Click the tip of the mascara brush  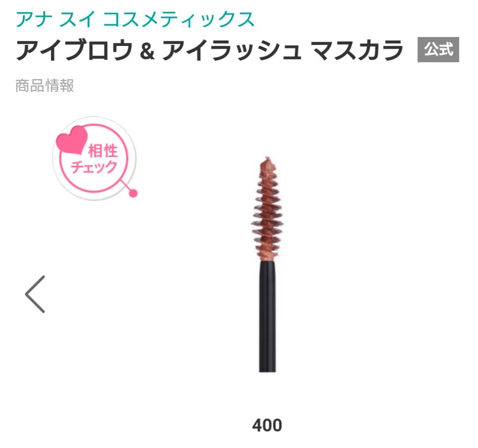tap(267, 161)
